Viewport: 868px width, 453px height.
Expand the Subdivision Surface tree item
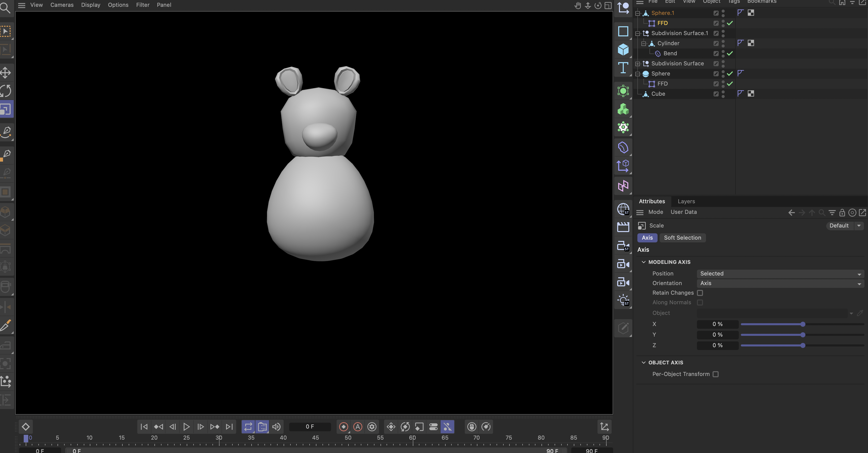(x=638, y=63)
